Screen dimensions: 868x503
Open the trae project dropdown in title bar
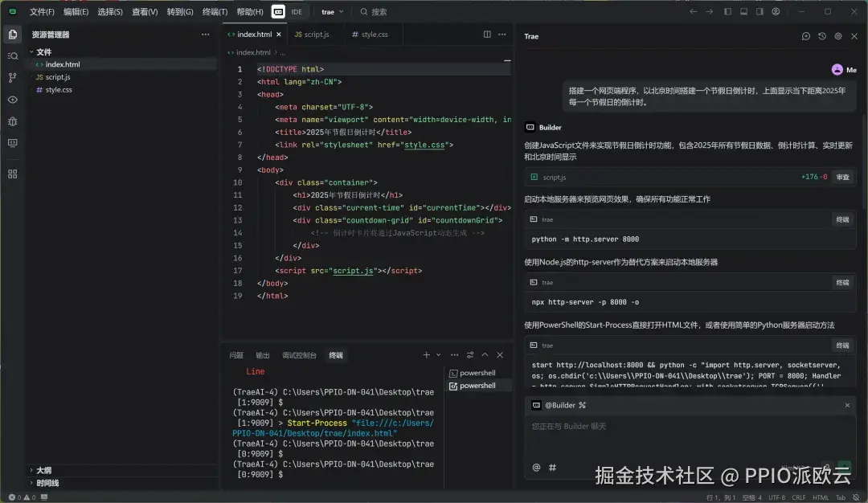coord(332,11)
